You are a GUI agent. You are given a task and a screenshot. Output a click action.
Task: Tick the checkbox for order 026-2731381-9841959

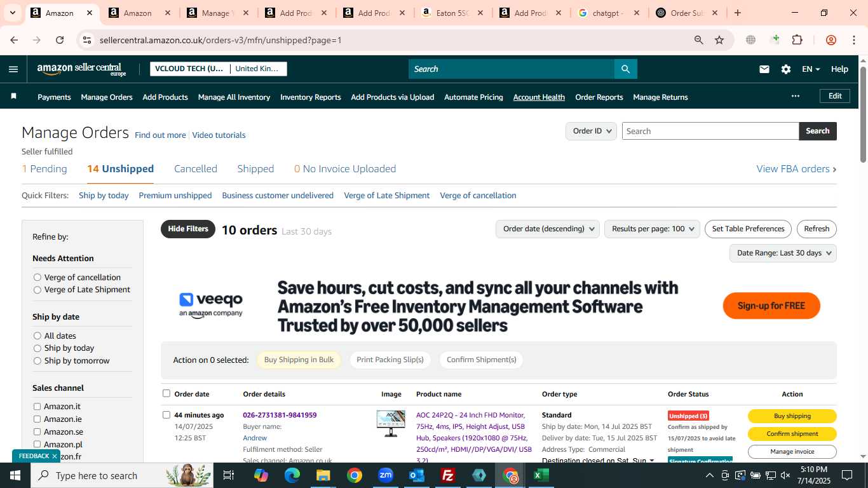point(166,415)
